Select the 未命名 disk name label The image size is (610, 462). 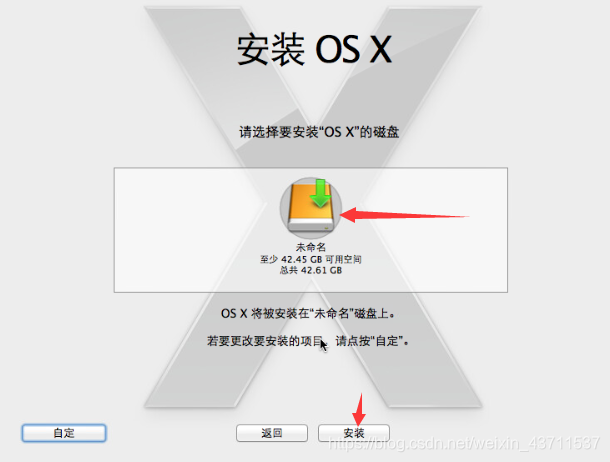(311, 247)
